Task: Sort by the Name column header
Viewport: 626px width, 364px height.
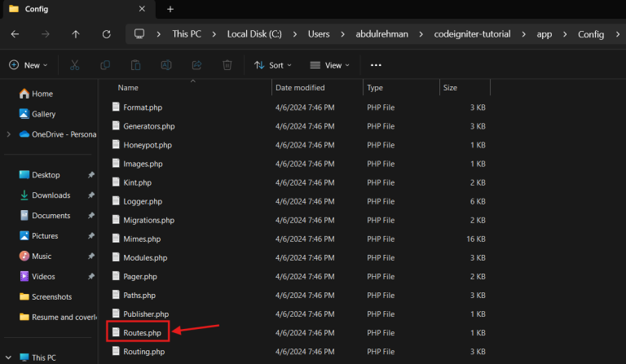Action: tap(128, 88)
